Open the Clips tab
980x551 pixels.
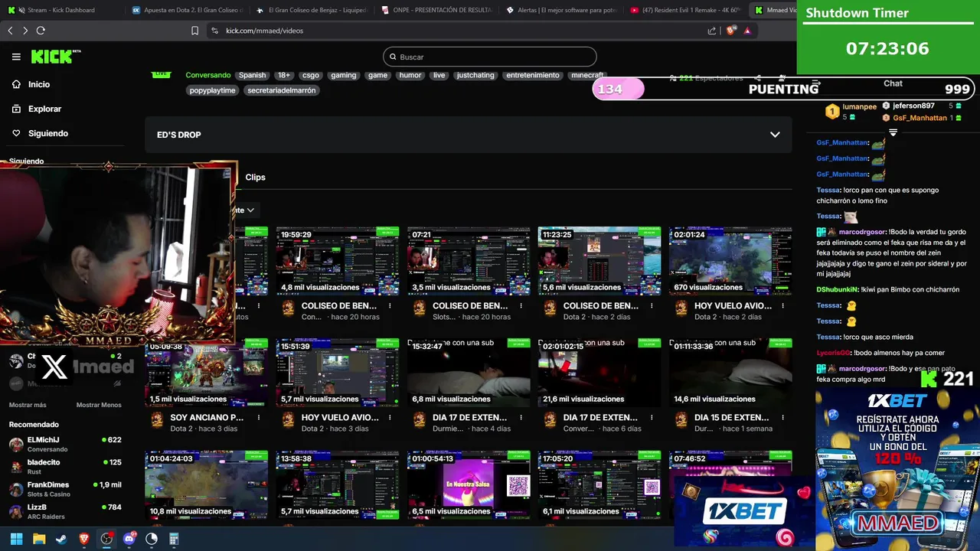255,177
